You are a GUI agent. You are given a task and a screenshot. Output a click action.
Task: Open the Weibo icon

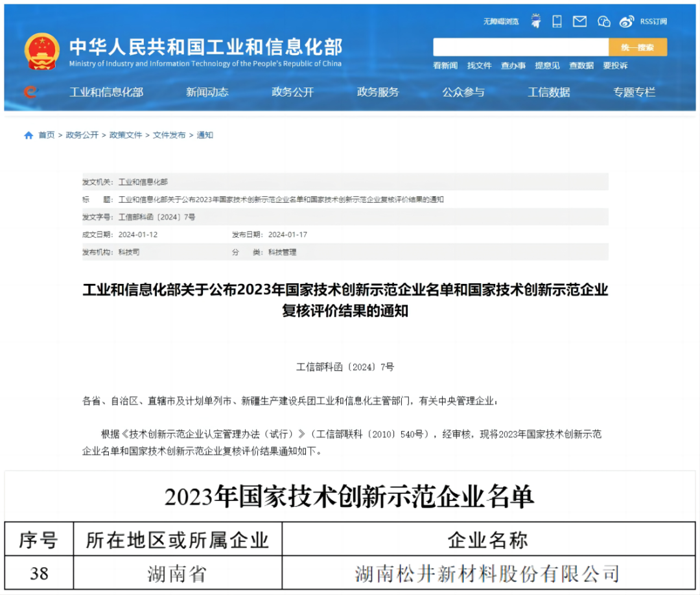627,21
